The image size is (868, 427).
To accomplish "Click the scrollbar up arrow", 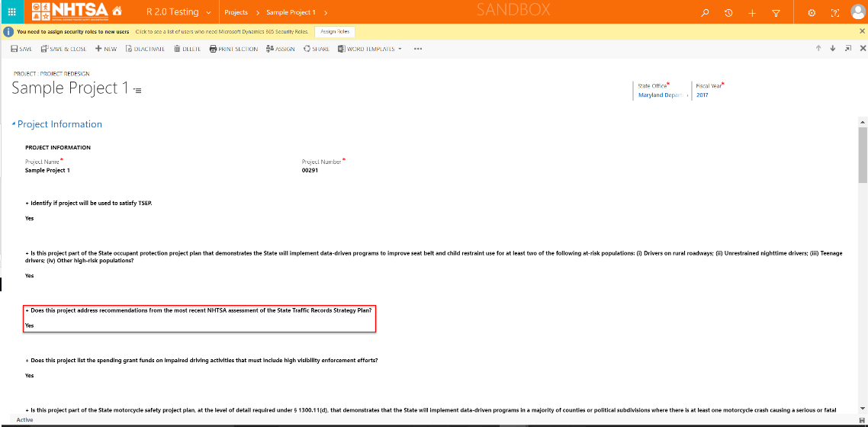I will (x=863, y=120).
